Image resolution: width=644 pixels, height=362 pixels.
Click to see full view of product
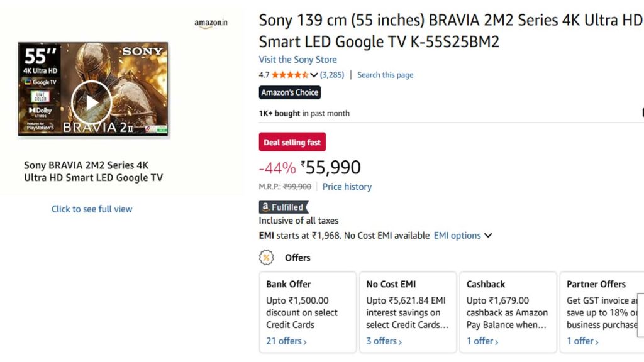click(x=92, y=209)
